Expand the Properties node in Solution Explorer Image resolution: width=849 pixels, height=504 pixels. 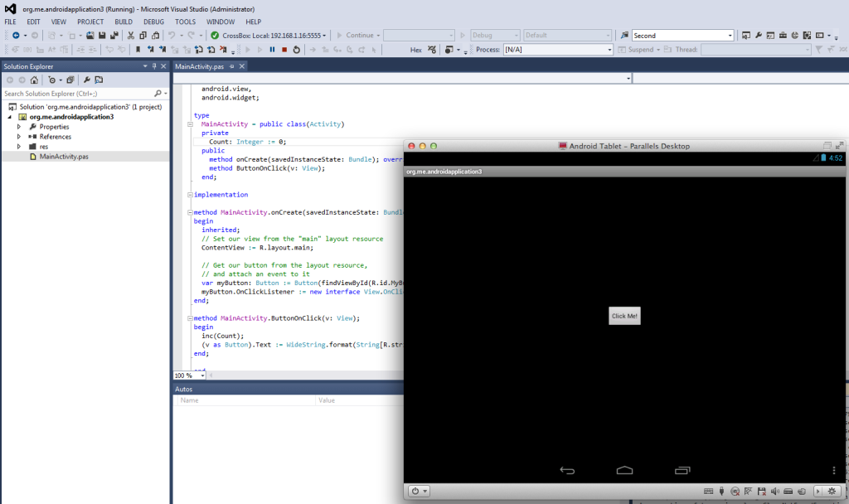pos(19,127)
